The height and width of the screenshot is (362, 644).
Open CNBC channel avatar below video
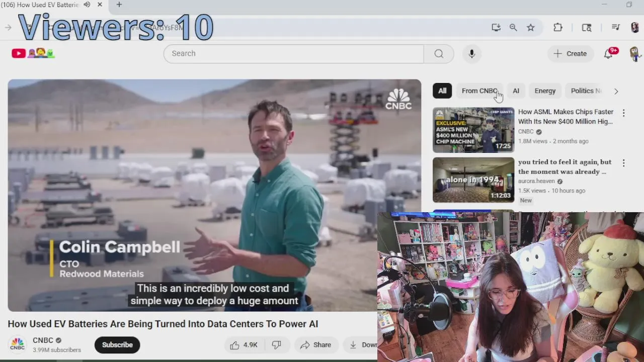pyautogui.click(x=18, y=344)
